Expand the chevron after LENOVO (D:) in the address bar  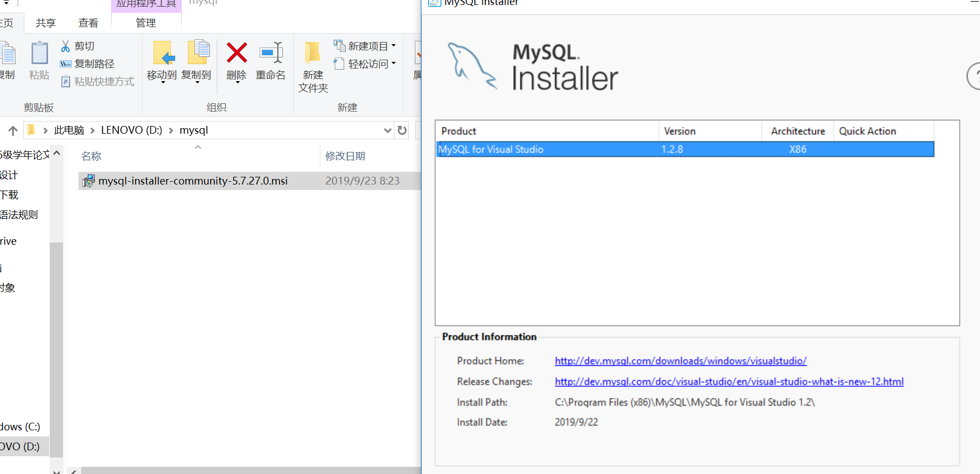[x=171, y=130]
